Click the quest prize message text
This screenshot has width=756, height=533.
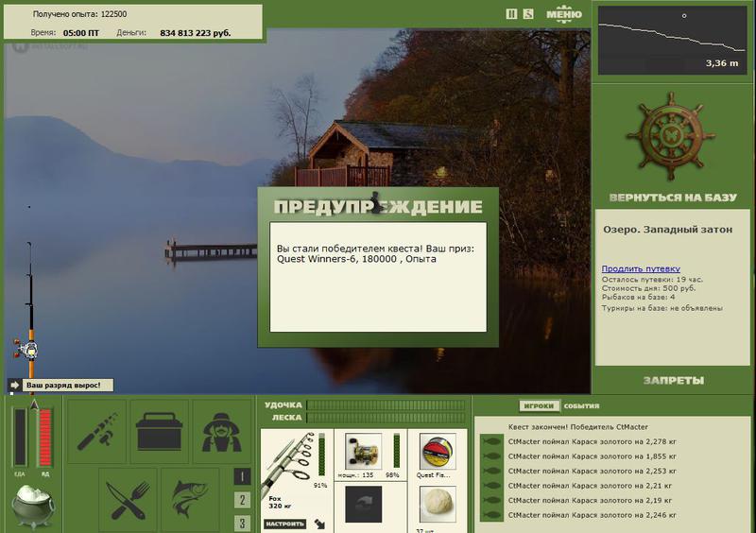[x=375, y=253]
